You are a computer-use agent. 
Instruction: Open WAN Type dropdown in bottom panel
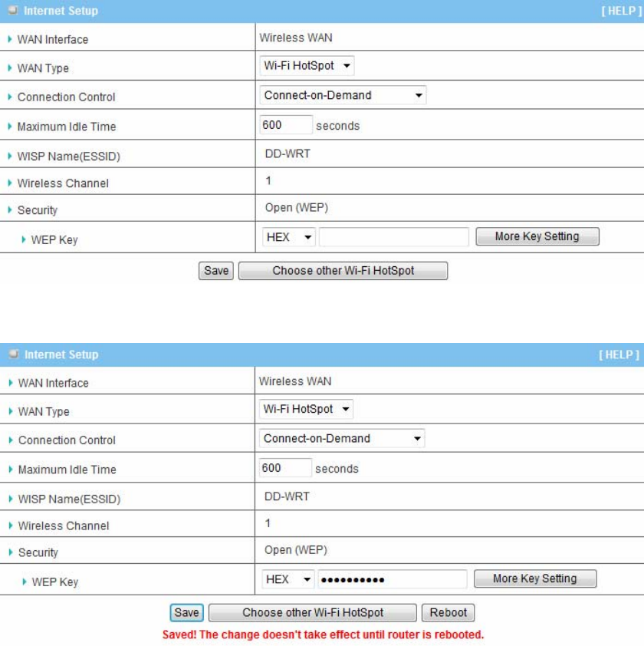tap(306, 409)
